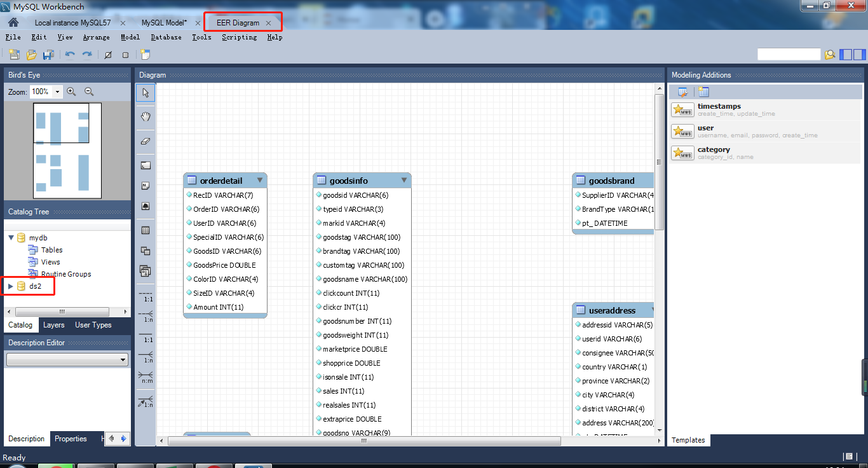The height and width of the screenshot is (468, 868).
Task: Create a new table template icon
Action: click(x=703, y=92)
